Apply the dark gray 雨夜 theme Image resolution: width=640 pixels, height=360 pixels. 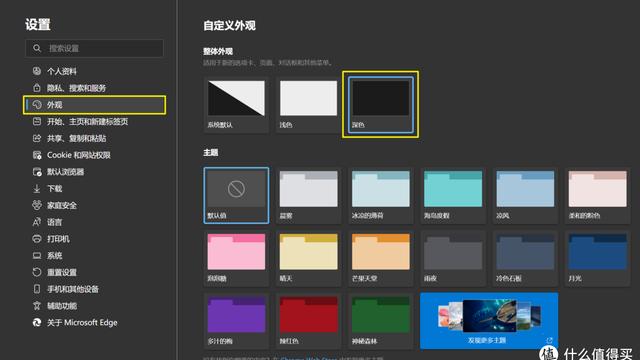click(x=453, y=258)
